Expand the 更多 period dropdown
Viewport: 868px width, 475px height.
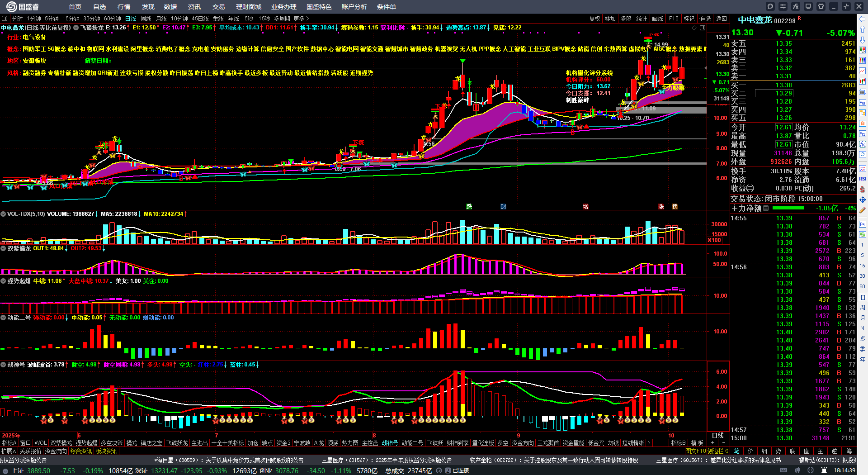tap(301, 19)
